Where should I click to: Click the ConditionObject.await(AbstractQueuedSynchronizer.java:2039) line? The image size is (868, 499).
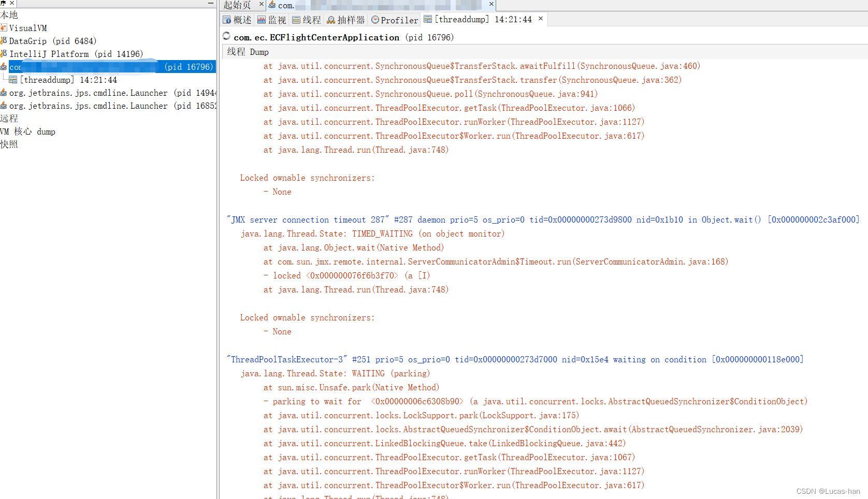[533, 429]
